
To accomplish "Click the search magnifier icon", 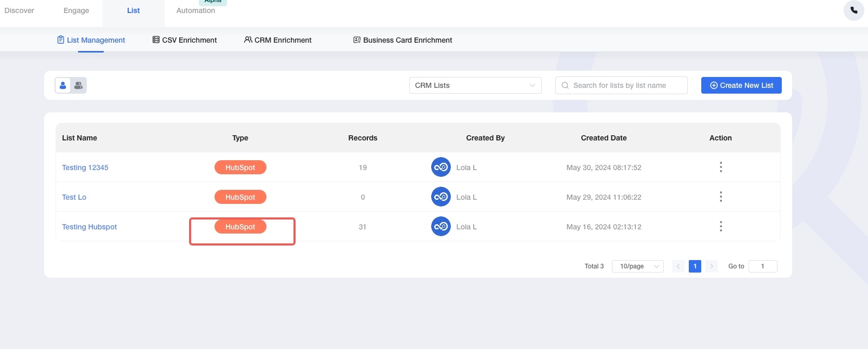I will [x=565, y=85].
